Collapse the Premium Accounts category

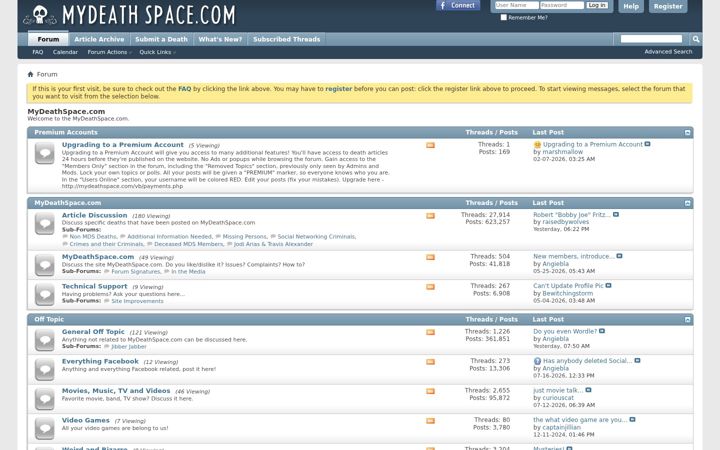pyautogui.click(x=687, y=132)
